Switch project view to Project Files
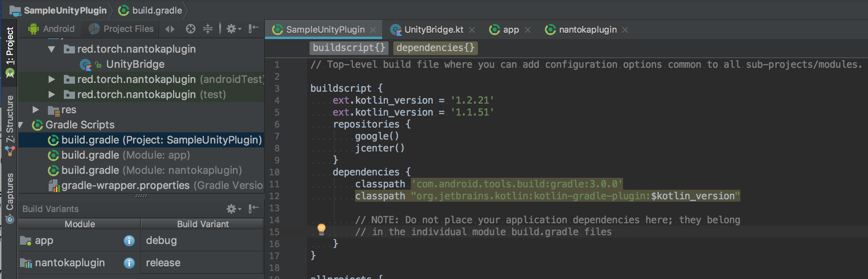The height and width of the screenshot is (279, 868). tap(121, 29)
